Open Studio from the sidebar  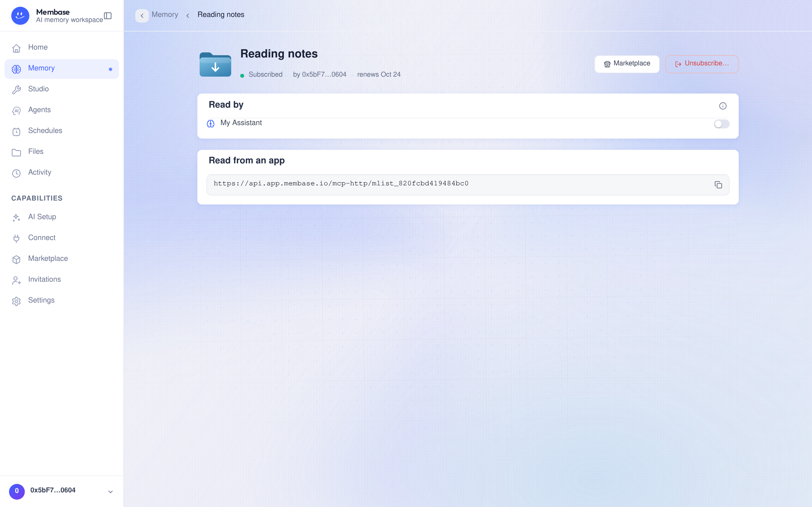coord(62,89)
